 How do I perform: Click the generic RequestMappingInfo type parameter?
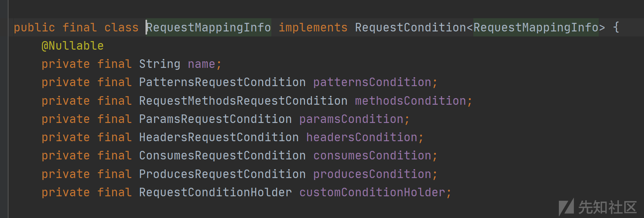tap(536, 28)
